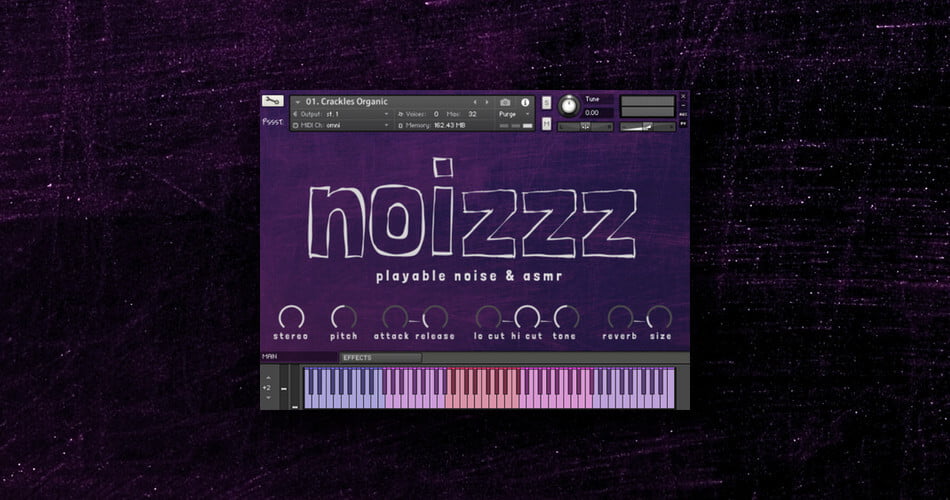The height and width of the screenshot is (500, 950).
Task: Click the Max voices value 32
Action: (473, 114)
